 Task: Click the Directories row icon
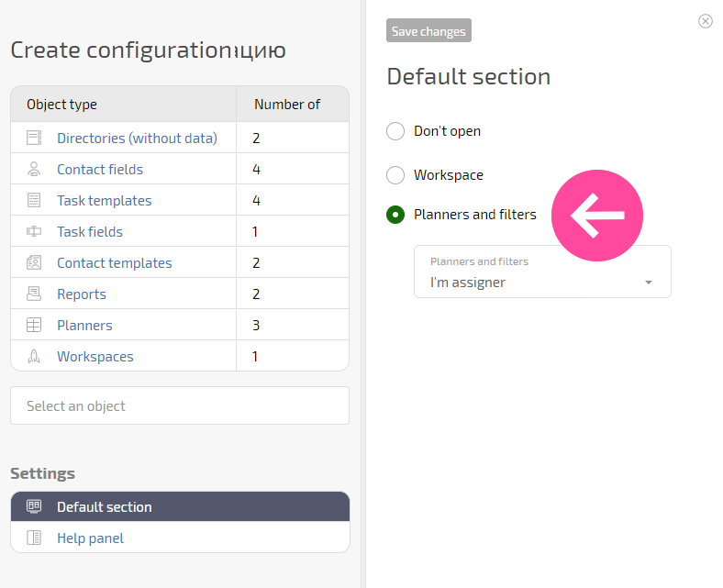(34, 138)
